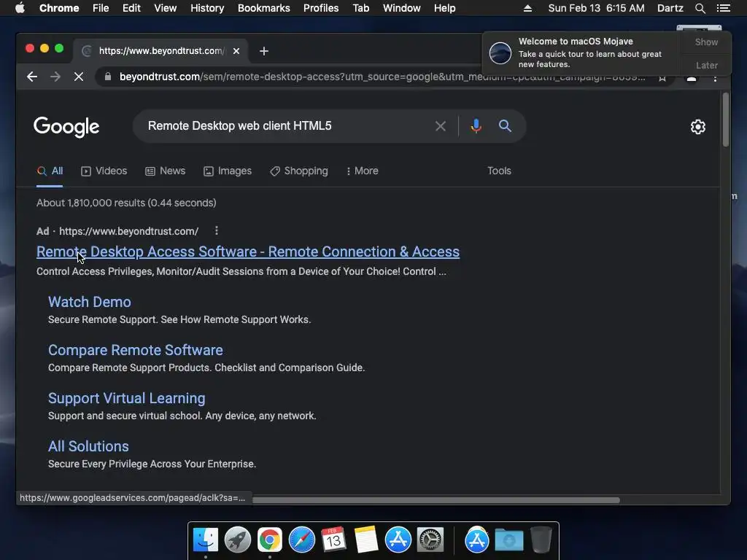Stop page loading with the X button

tap(79, 77)
